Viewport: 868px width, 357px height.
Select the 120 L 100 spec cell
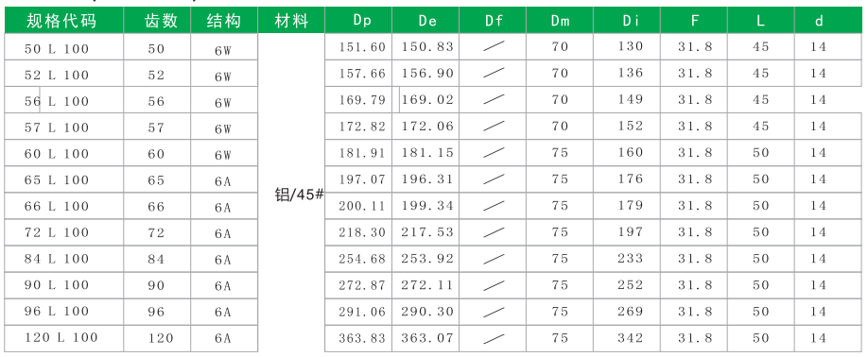[64, 338]
